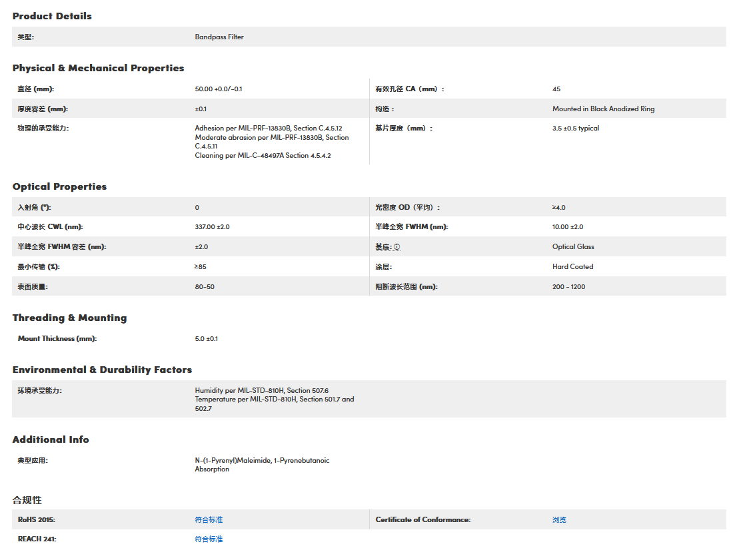The image size is (731, 560).
Task: Click the Product Details heading
Action: [52, 16]
